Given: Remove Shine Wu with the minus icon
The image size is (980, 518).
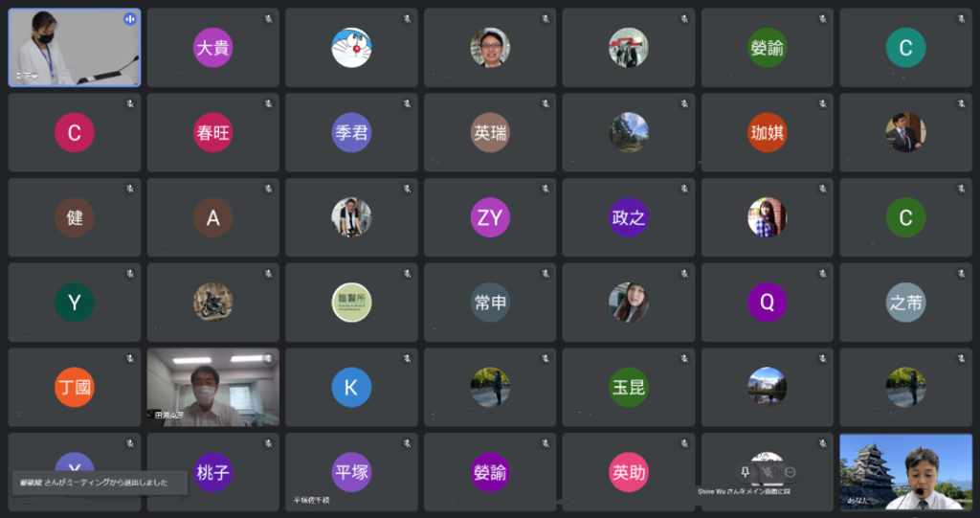Looking at the screenshot, I should coord(790,472).
